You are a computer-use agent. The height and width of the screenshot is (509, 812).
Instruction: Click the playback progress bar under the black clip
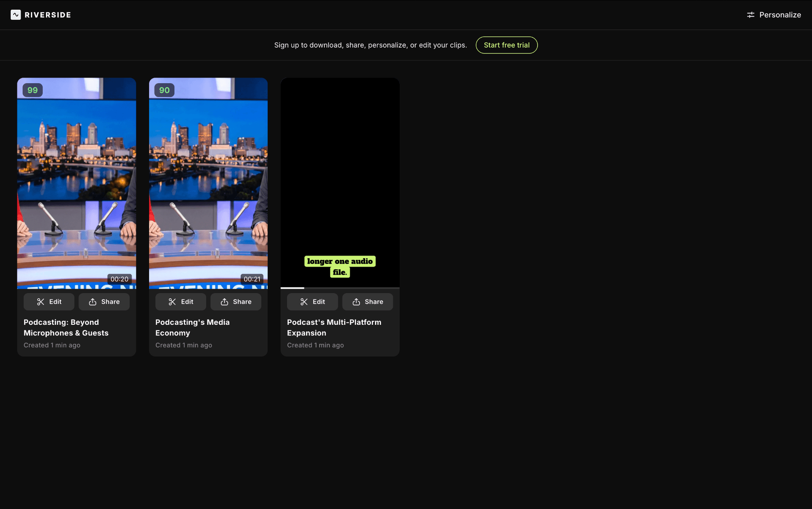pyautogui.click(x=340, y=288)
